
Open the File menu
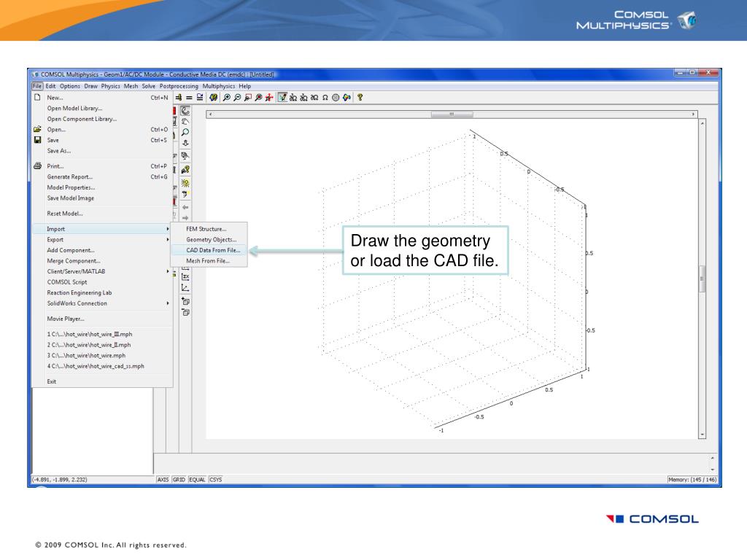37,86
